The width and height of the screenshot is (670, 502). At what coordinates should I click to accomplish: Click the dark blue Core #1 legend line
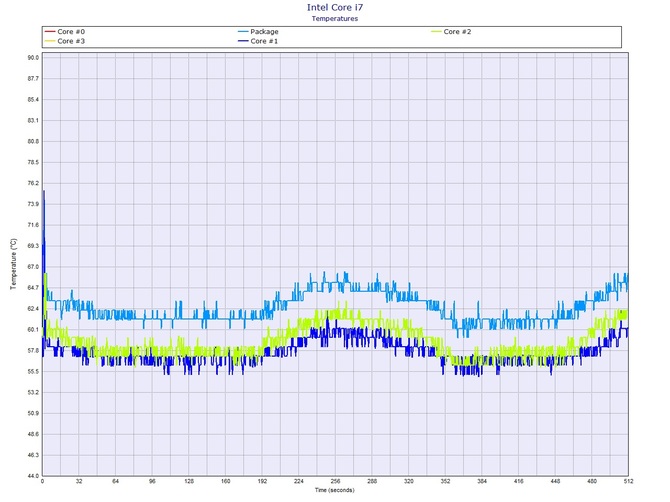[243, 41]
